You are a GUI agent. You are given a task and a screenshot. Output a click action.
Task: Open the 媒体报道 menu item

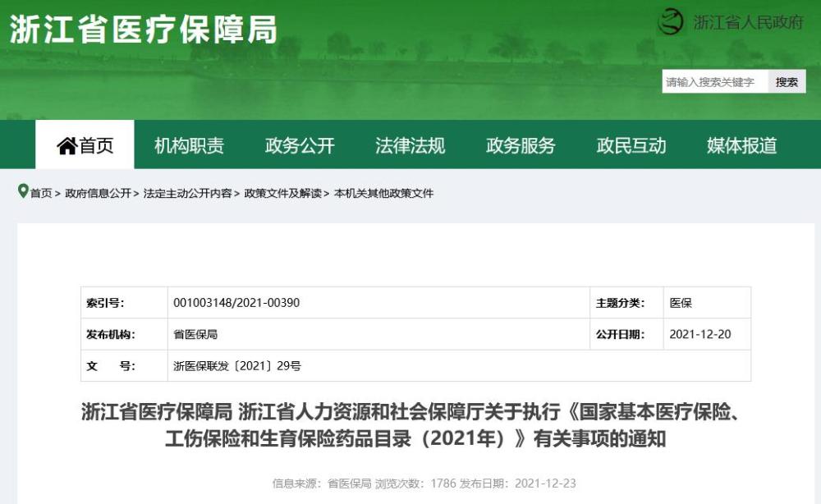point(741,145)
